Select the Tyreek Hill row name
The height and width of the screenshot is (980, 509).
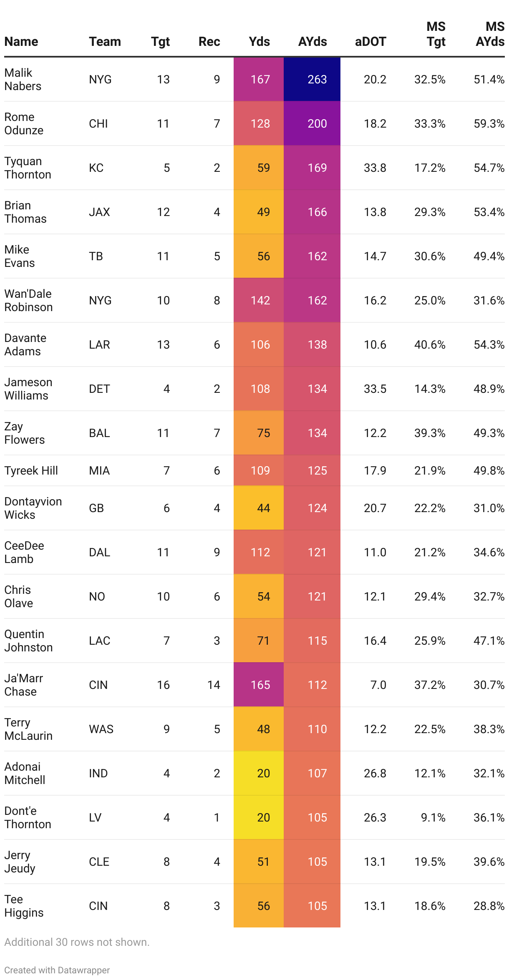pyautogui.click(x=31, y=470)
